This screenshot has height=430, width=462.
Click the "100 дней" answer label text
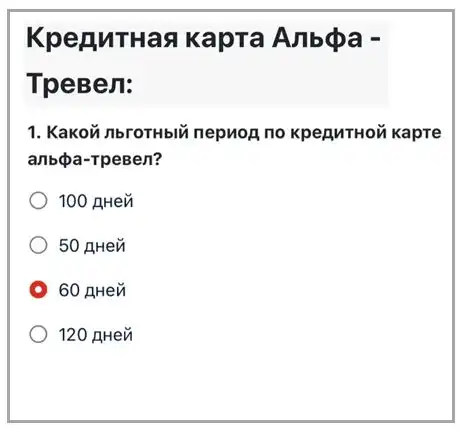pos(96,201)
